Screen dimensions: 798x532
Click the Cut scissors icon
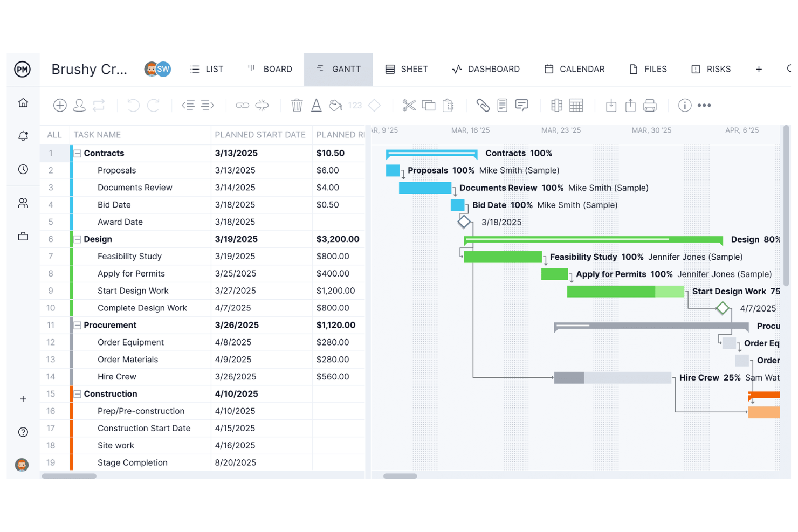(409, 105)
